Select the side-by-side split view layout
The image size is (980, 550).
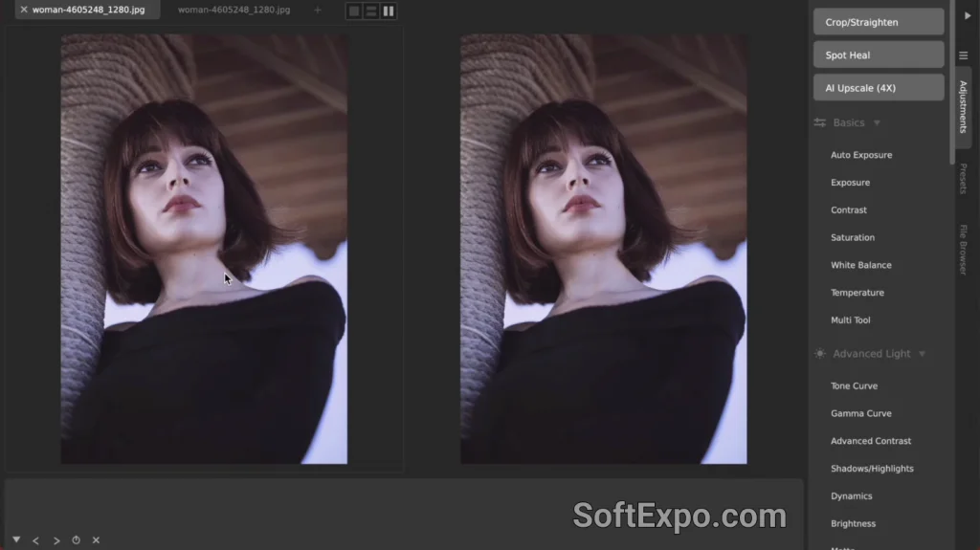389,11
